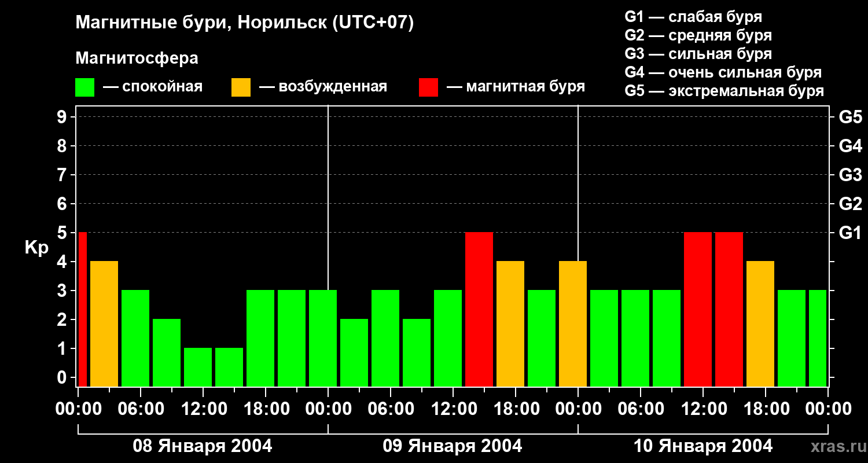Screen dimensions: 868x463
Task: Click the yellow 'возбужденная' legend swatch
Action: (241, 87)
